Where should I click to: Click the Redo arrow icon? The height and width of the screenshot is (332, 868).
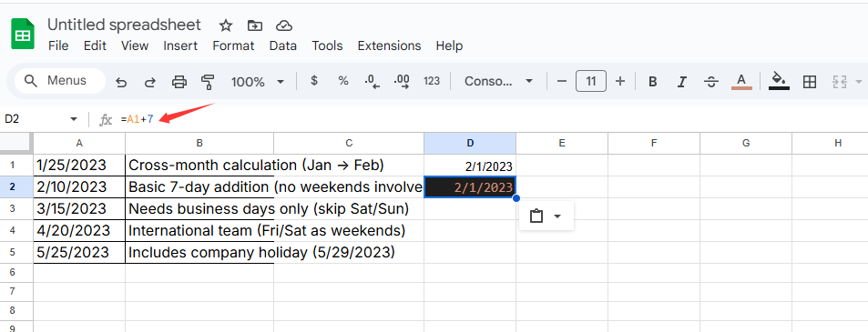pyautogui.click(x=150, y=82)
